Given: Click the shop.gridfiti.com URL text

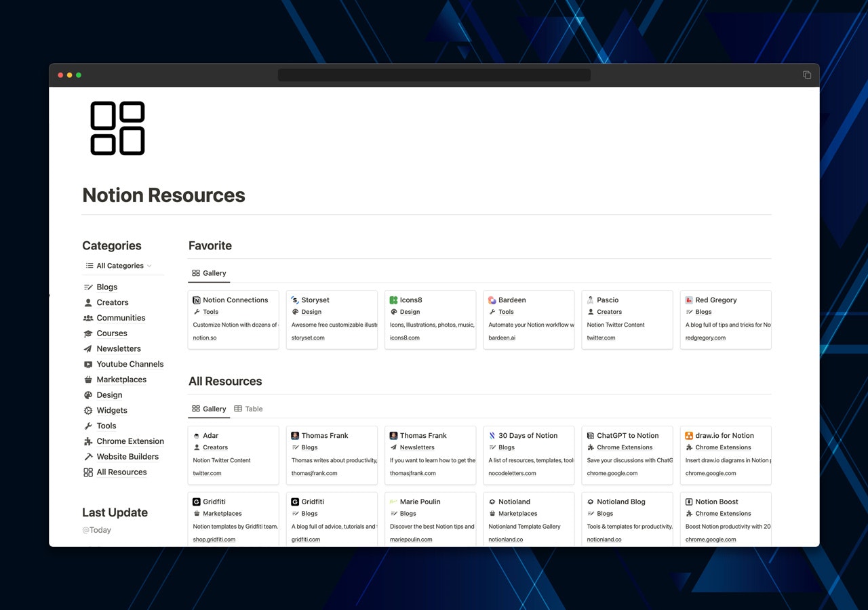Looking at the screenshot, I should (x=214, y=540).
